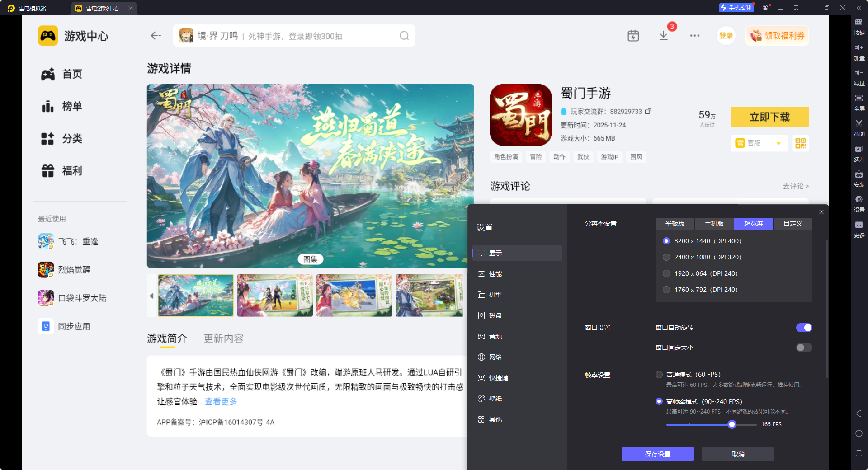Open the 更新内容 tab
868x470 pixels.
pyautogui.click(x=223, y=338)
